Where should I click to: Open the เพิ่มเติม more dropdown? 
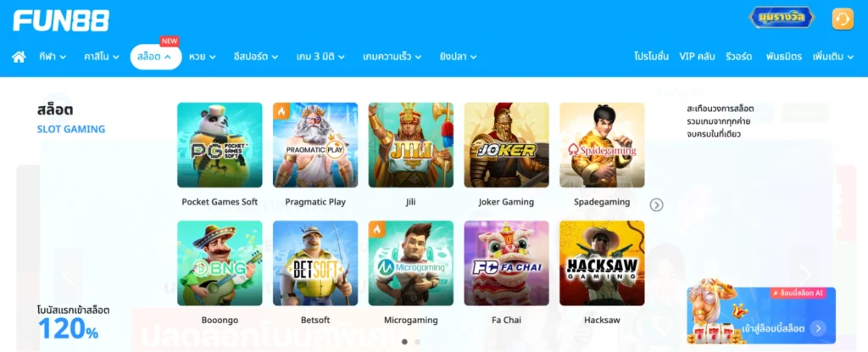tap(833, 57)
